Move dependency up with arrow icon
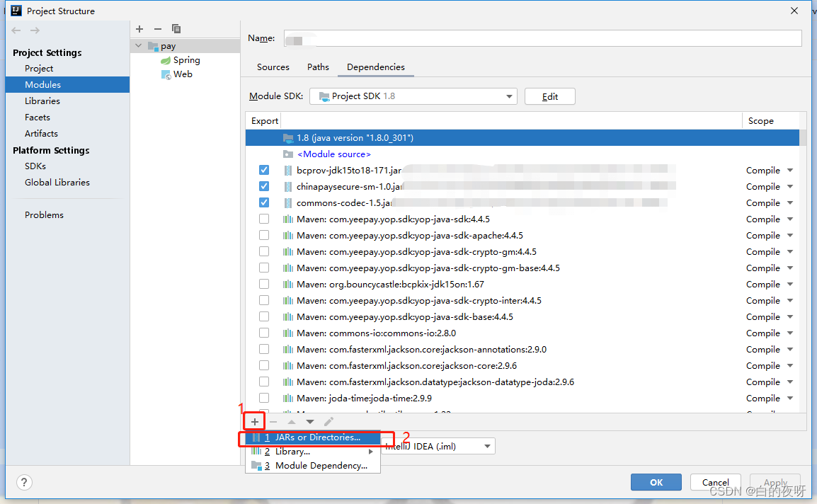Viewport: 817px width, 504px height. 292,422
